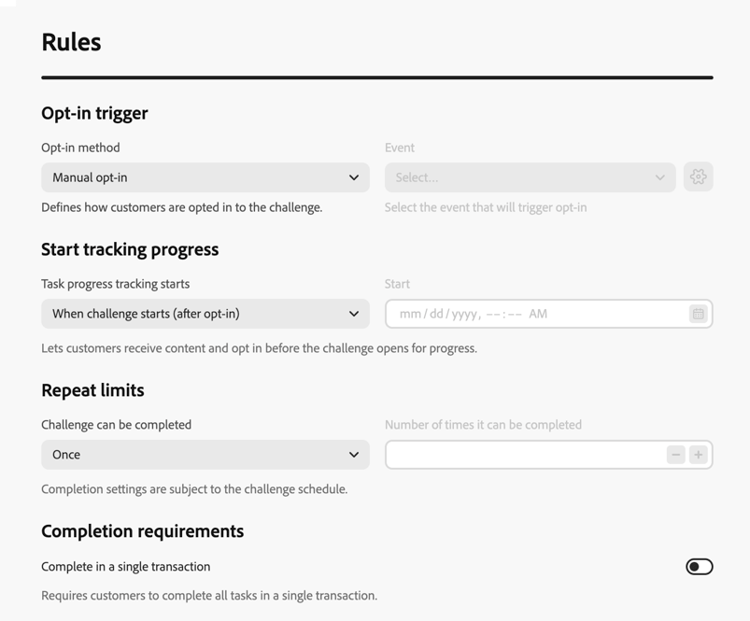
Task: Click the plus stepper button
Action: click(698, 455)
